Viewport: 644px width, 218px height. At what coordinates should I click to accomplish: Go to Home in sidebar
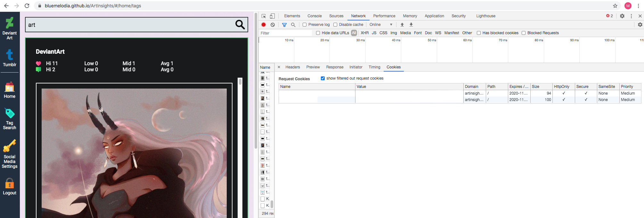10,90
